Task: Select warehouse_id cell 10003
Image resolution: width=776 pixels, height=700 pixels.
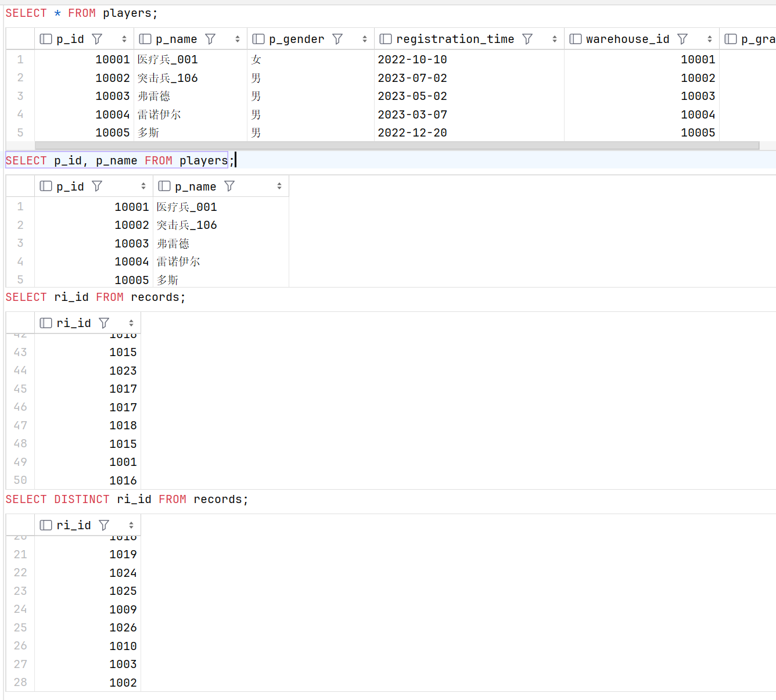Action: pos(698,96)
